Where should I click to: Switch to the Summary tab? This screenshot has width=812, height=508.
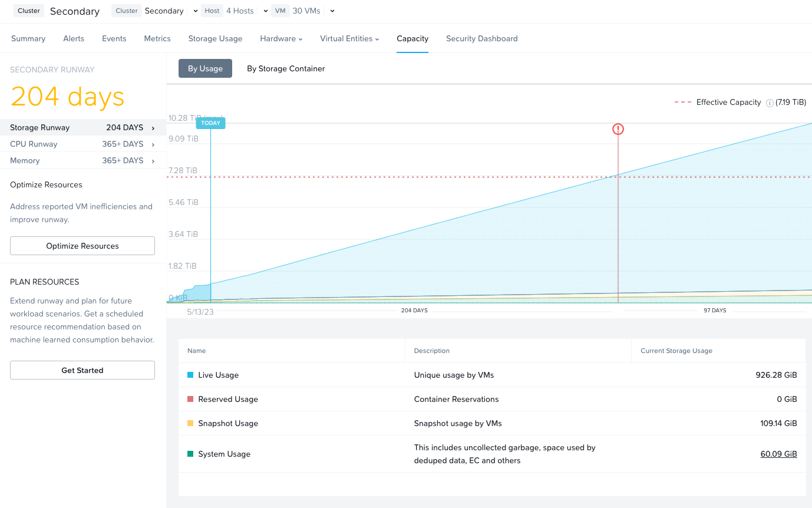pyautogui.click(x=28, y=38)
